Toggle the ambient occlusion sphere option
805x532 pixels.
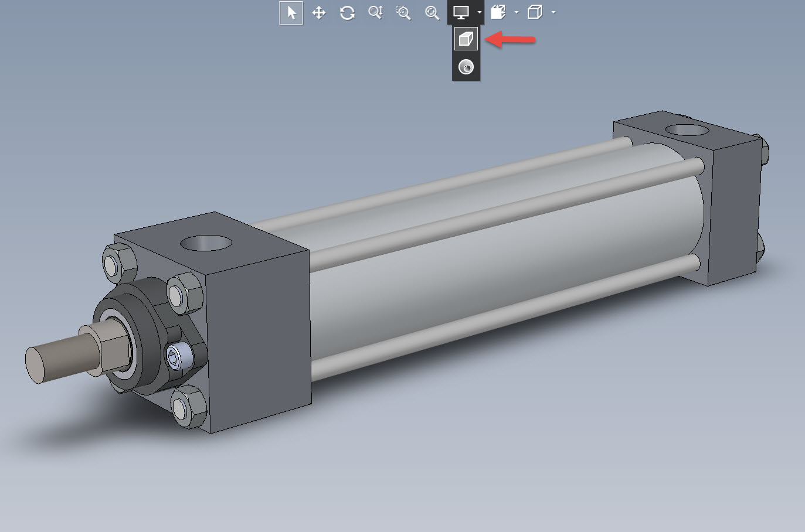(x=466, y=67)
